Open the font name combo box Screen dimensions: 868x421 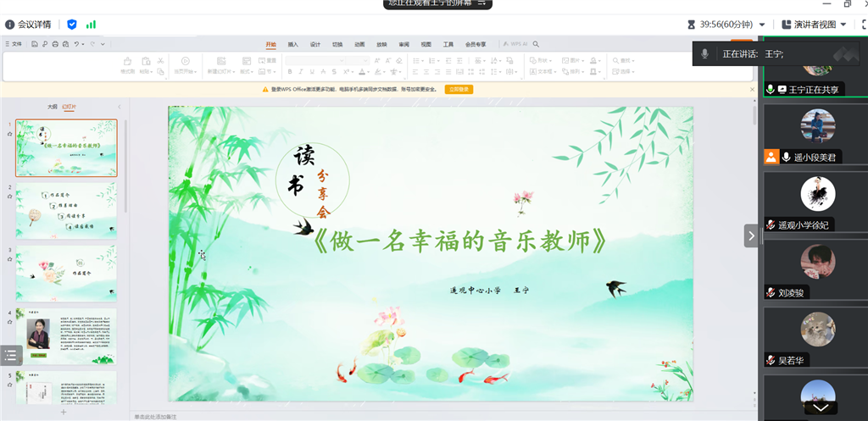coord(315,60)
